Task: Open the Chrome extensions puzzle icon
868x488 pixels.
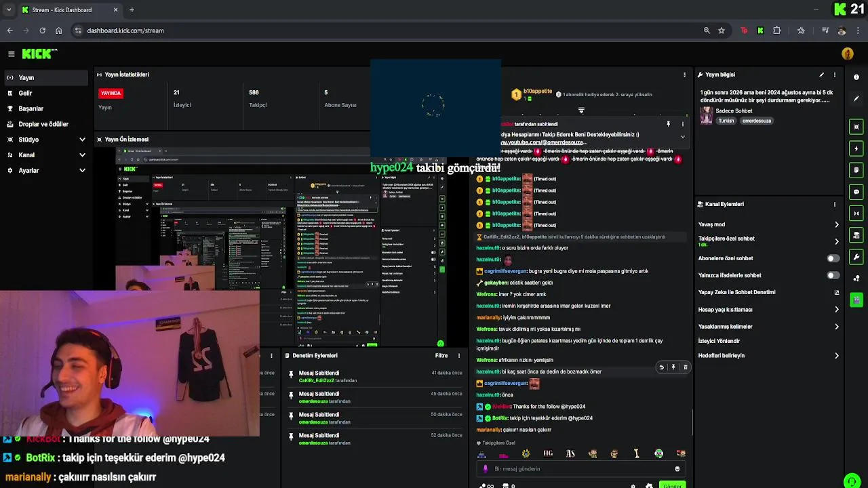Action: click(x=777, y=30)
